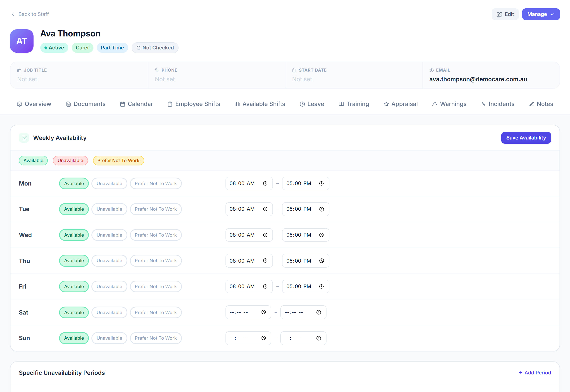Click the Ava Thompson name heading

[x=70, y=34]
